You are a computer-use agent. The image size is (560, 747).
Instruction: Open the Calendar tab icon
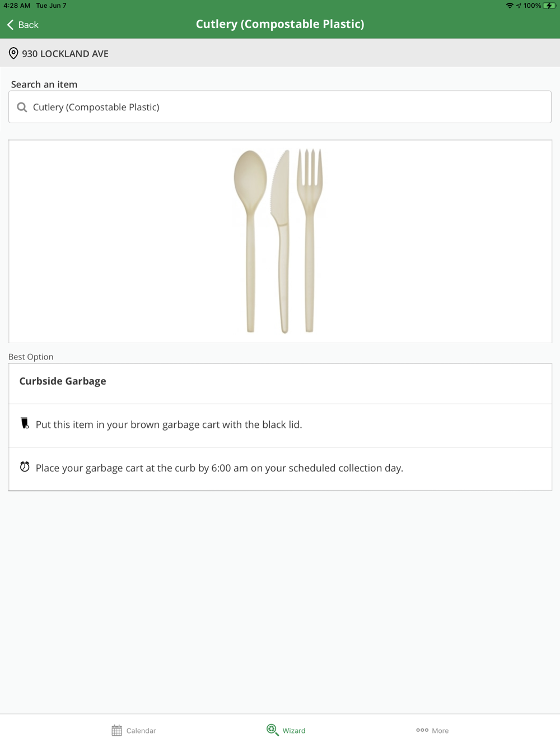tap(116, 730)
